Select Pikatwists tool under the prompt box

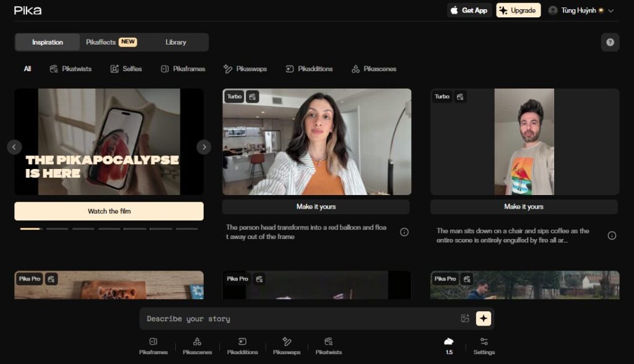click(328, 345)
